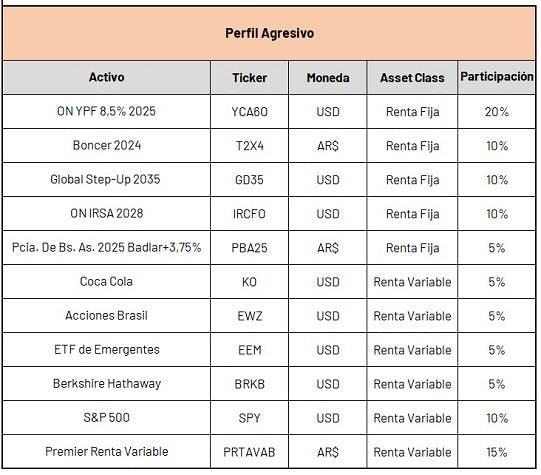The height and width of the screenshot is (475, 541).
Task: Click the Moneda column header
Action: (x=328, y=77)
